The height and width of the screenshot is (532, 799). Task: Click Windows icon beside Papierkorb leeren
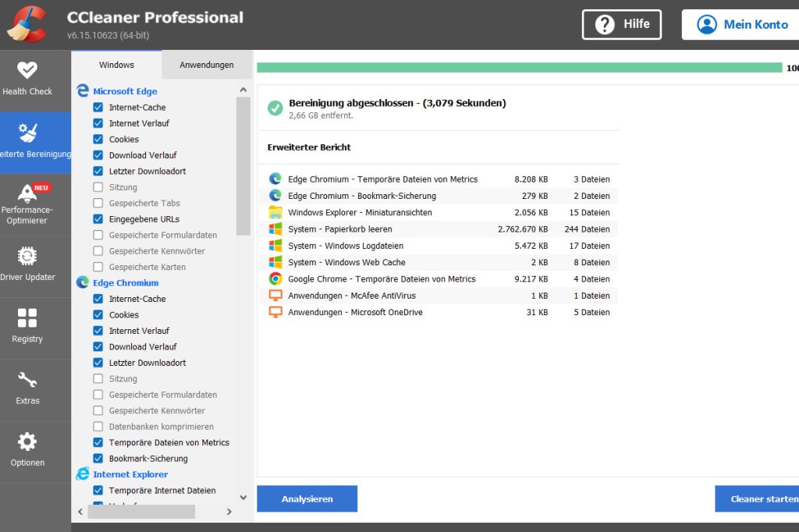(275, 229)
